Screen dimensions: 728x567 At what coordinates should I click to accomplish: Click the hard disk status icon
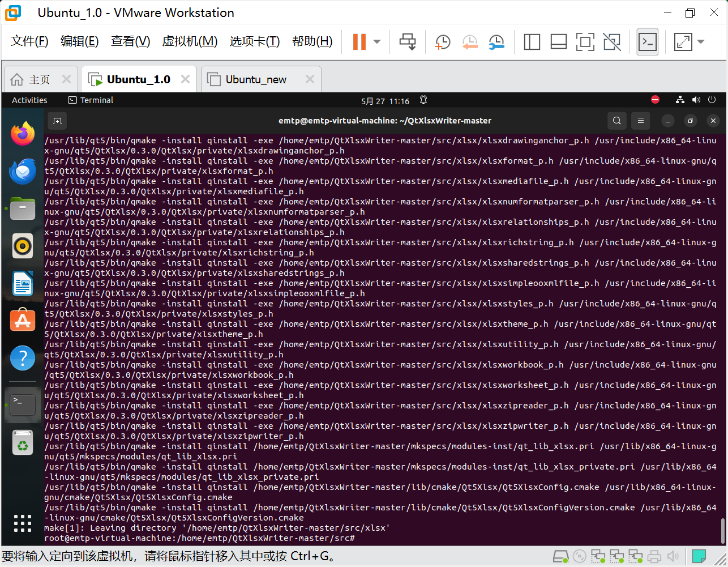tap(561, 557)
